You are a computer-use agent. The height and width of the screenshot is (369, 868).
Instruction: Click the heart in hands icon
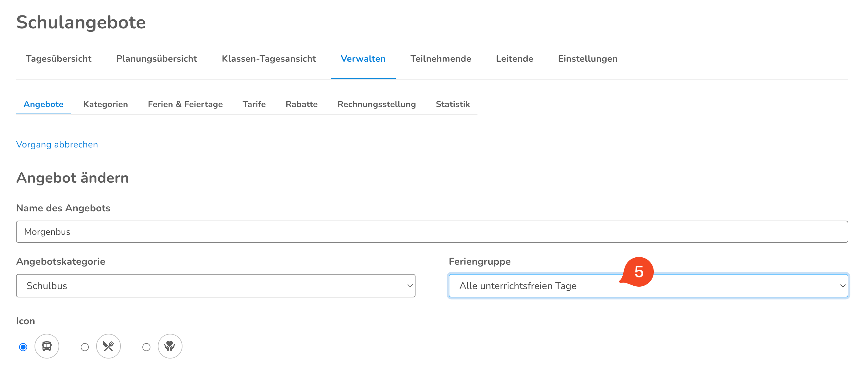[x=170, y=346]
